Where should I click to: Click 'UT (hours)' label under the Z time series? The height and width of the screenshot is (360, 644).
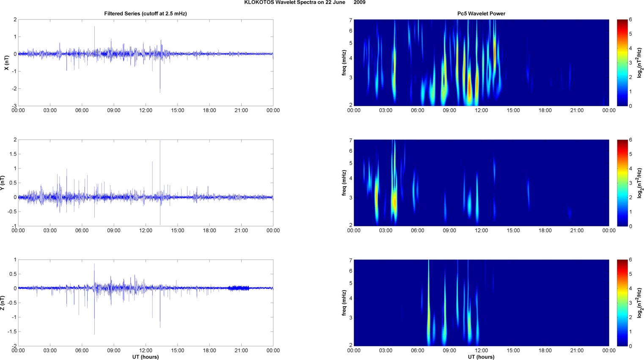[146, 357]
